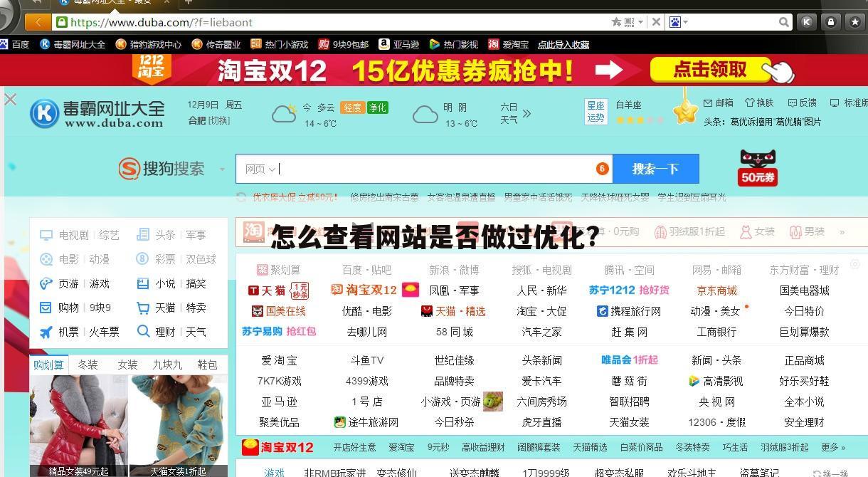Open the Baidu paw search engine selector
The image size is (868, 477).
(677, 22)
